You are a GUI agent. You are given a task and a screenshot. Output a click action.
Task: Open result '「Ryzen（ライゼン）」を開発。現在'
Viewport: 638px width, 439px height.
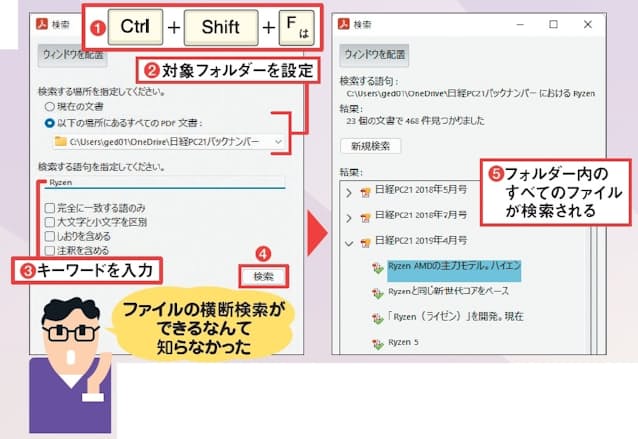[x=455, y=317]
